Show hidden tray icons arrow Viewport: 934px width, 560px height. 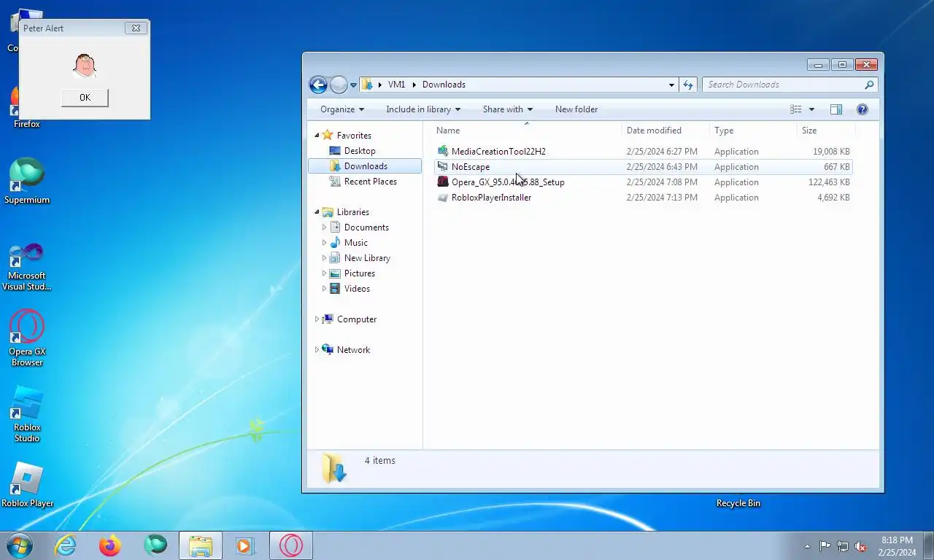807,546
